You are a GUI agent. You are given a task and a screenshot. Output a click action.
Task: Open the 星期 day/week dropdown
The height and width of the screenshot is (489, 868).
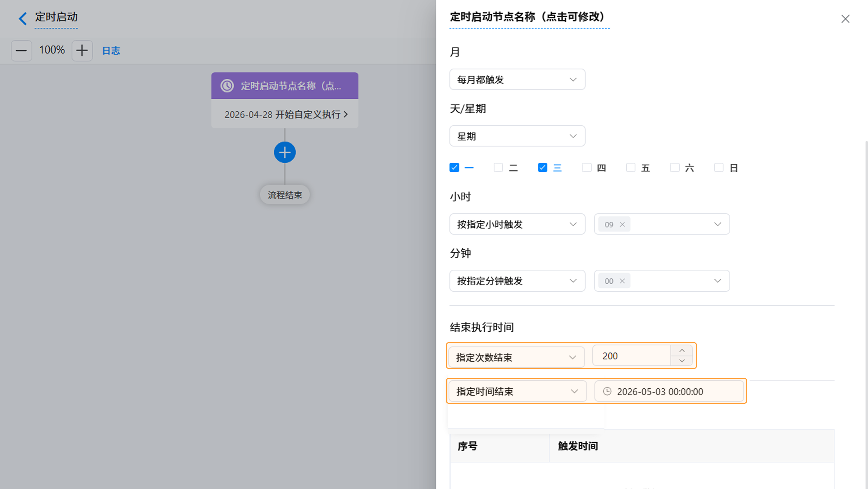517,136
